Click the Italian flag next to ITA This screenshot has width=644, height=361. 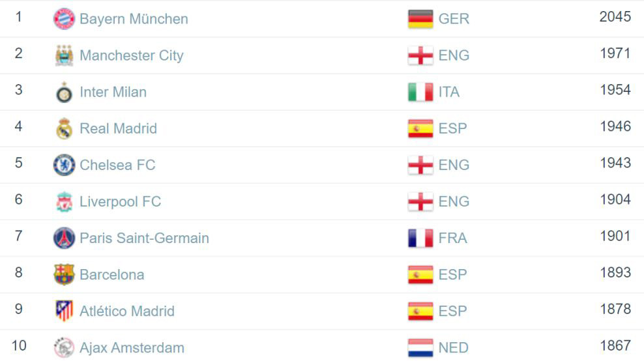click(x=420, y=92)
